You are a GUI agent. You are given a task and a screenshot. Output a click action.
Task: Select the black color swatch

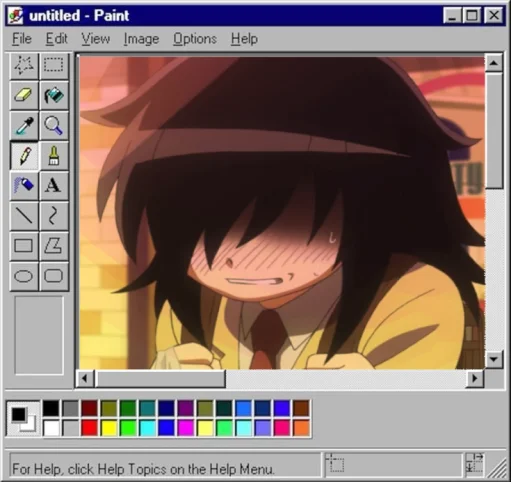(51, 409)
